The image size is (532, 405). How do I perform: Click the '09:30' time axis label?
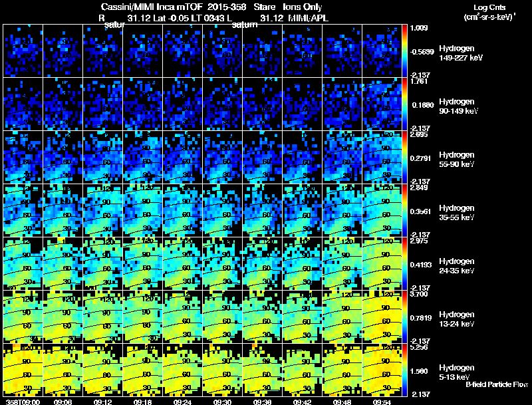(223, 402)
